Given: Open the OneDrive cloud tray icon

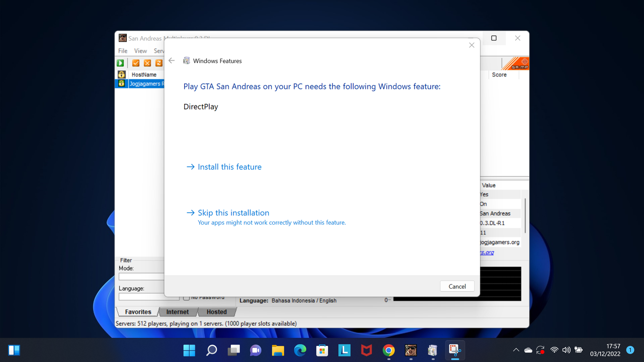Looking at the screenshot, I should 528,350.
